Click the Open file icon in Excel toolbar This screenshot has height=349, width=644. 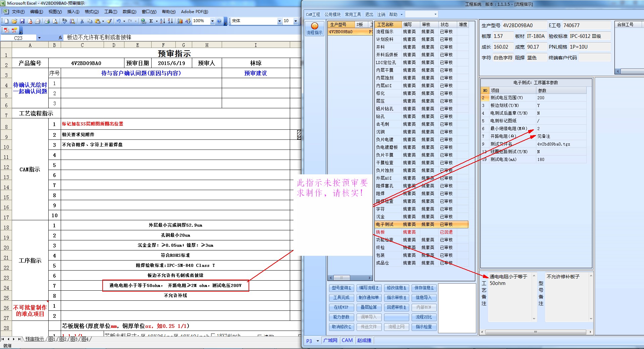click(x=14, y=21)
